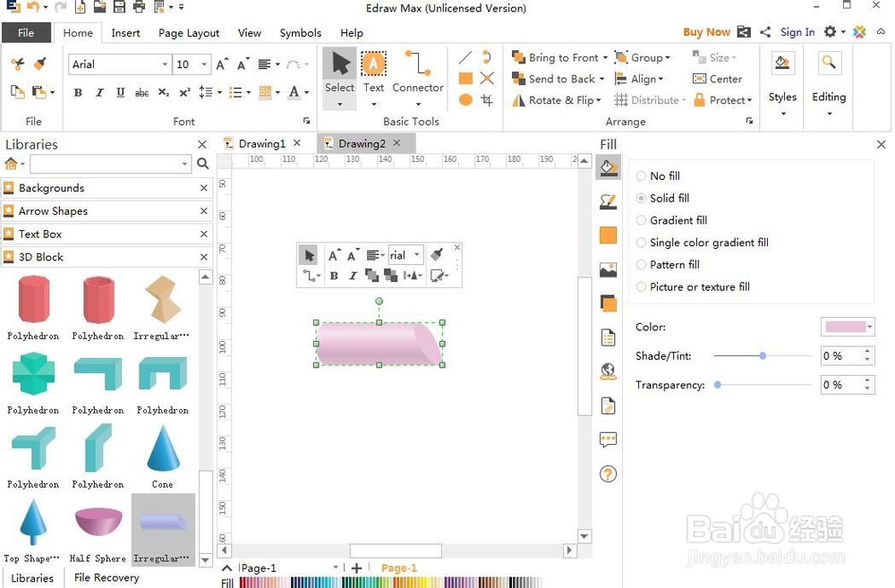This screenshot has width=895, height=588.
Task: Pick the line drawing tool
Action: click(465, 57)
